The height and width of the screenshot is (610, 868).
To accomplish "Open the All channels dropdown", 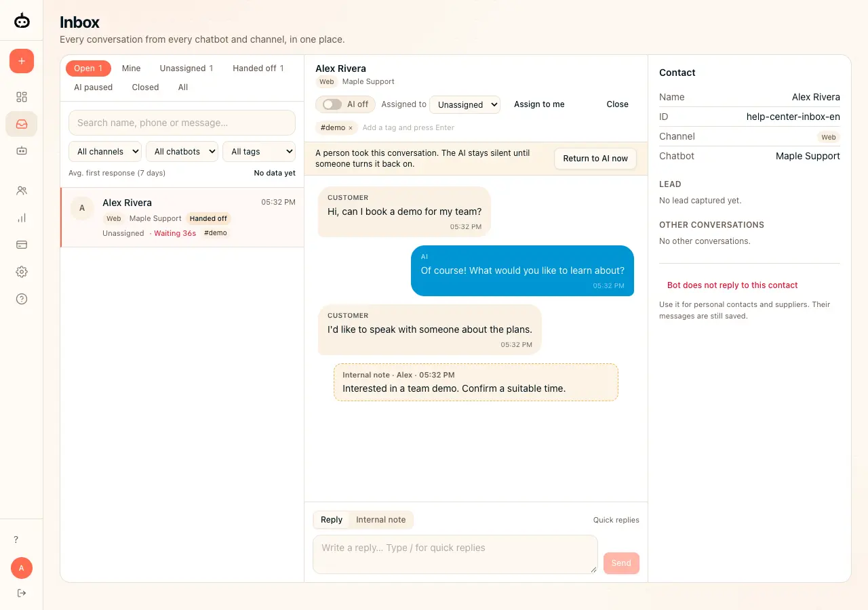I will [105, 152].
